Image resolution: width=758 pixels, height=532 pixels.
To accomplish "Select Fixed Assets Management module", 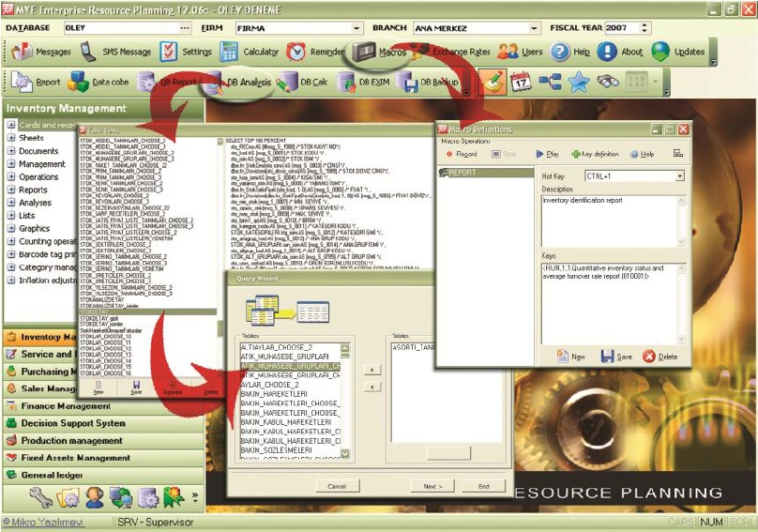I will click(x=103, y=458).
